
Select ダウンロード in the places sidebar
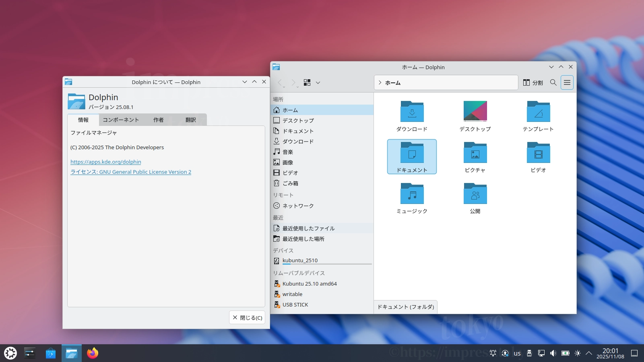pyautogui.click(x=322, y=141)
